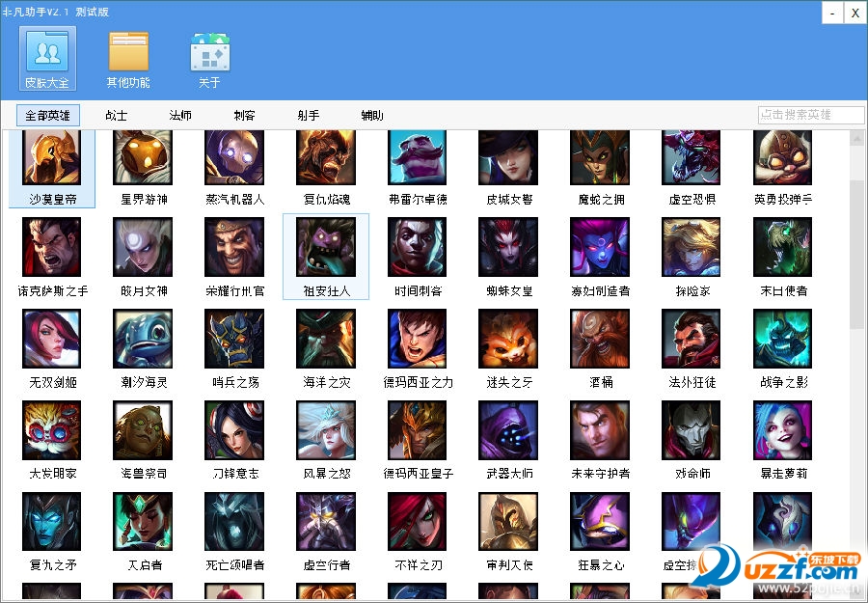
Task: Open the 皮肤大全 skin collection section
Action: click(x=47, y=58)
